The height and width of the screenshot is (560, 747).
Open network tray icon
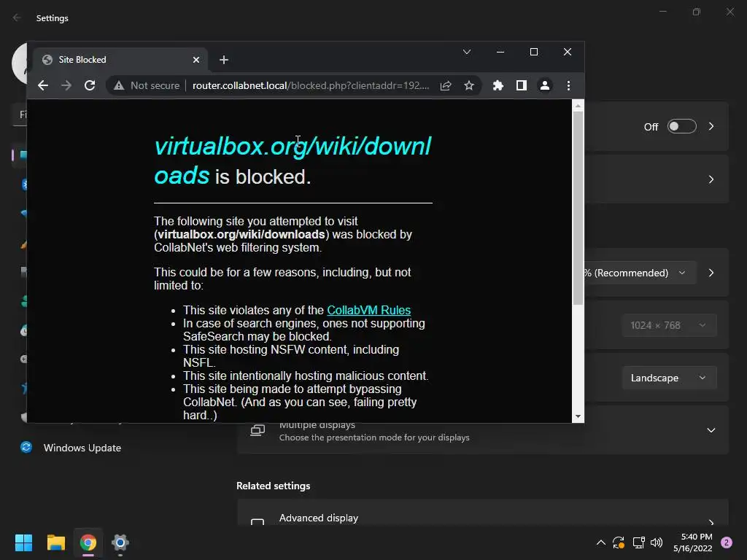pyautogui.click(x=638, y=542)
